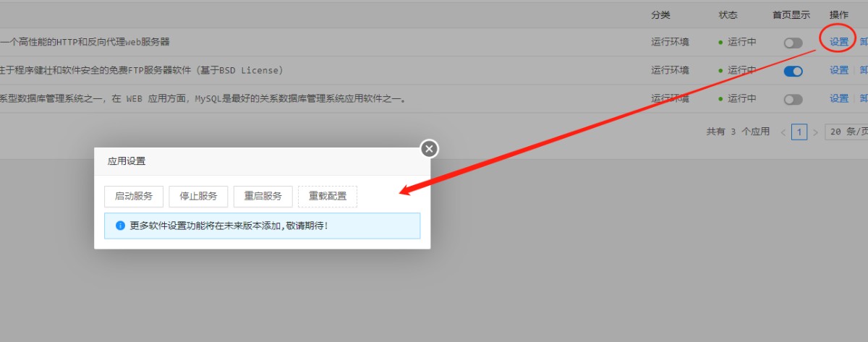
Task: Click the 首页显示 column header
Action: pyautogui.click(x=791, y=14)
